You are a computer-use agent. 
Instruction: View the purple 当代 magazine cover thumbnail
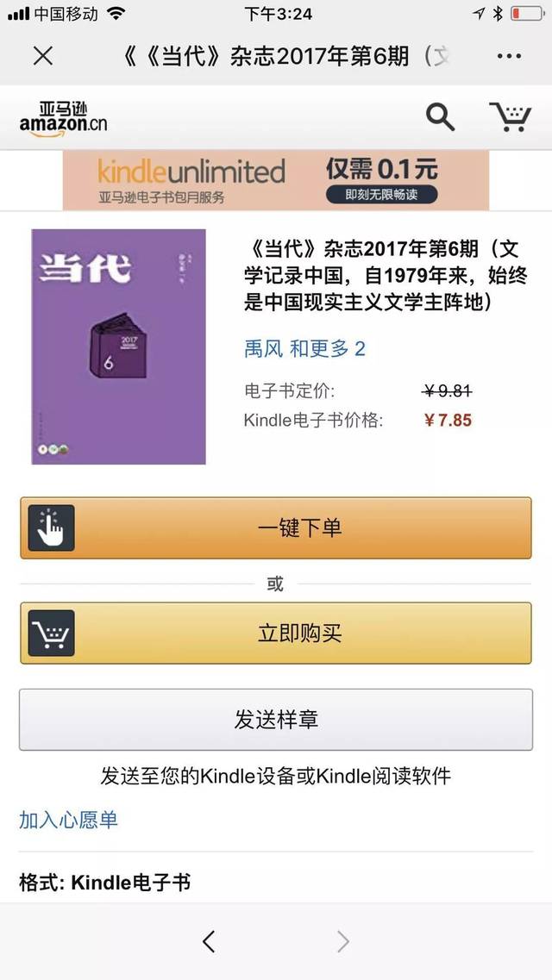click(x=119, y=346)
